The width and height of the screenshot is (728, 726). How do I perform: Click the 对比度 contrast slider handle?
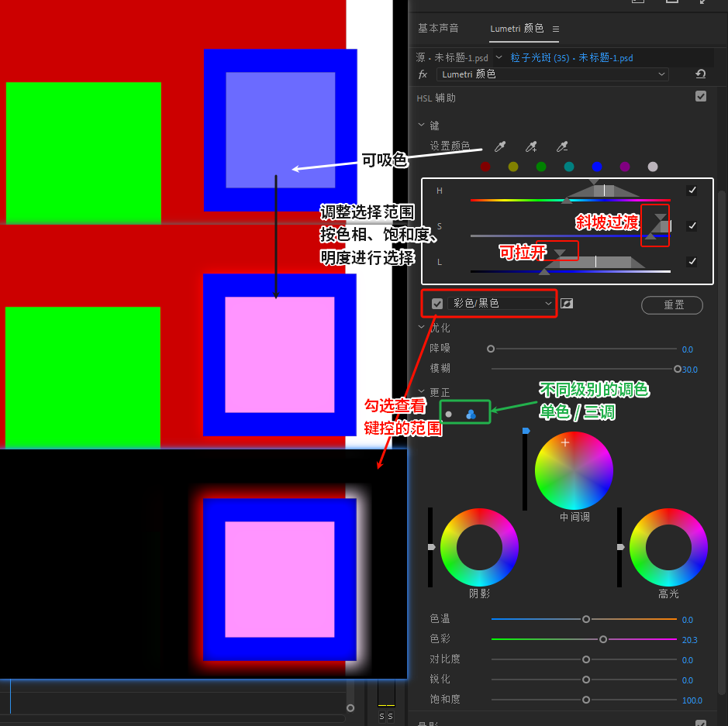tap(586, 659)
